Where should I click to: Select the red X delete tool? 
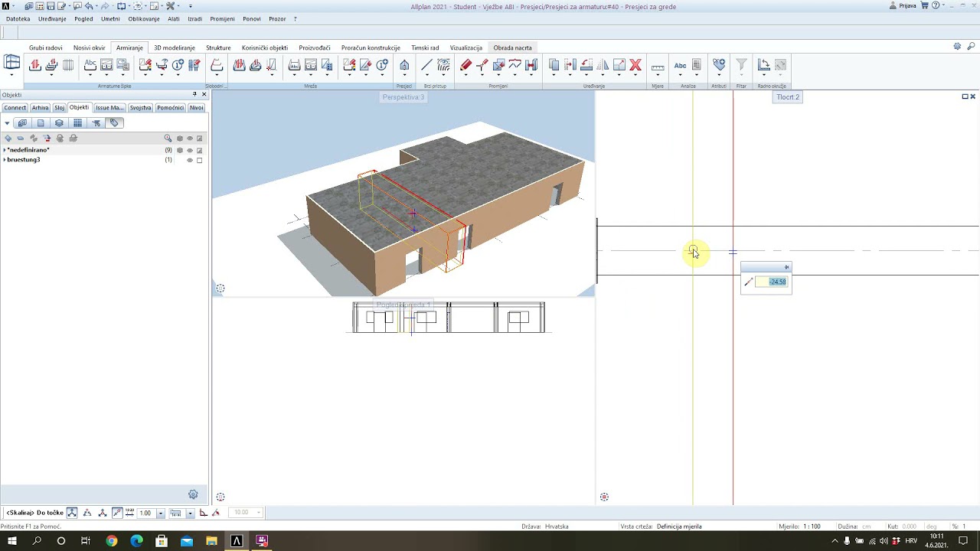pos(635,65)
